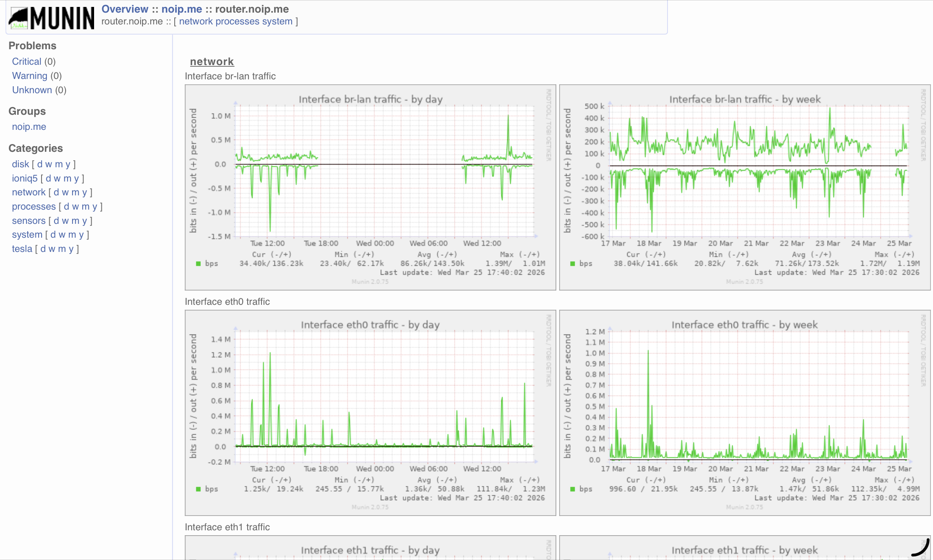The width and height of the screenshot is (933, 560).
Task: Open the network section heading link
Action: [212, 61]
